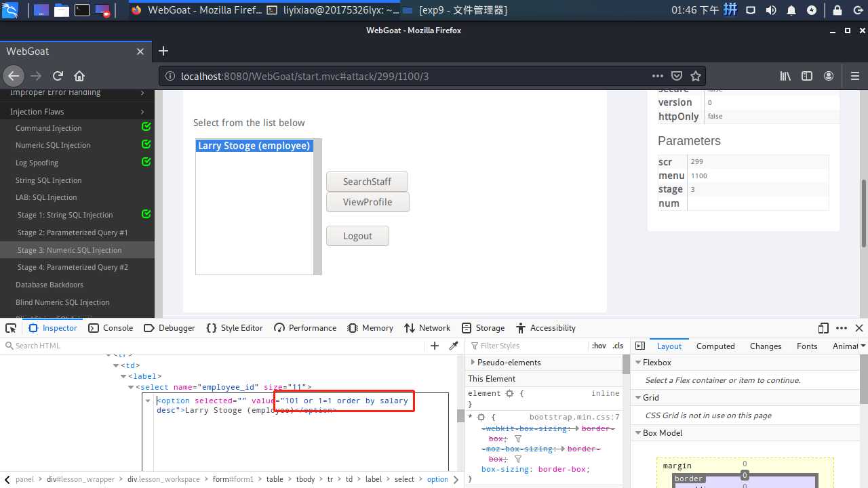The image size is (868, 488).
Task: Open the Command Injection lesson
Action: 49,128
